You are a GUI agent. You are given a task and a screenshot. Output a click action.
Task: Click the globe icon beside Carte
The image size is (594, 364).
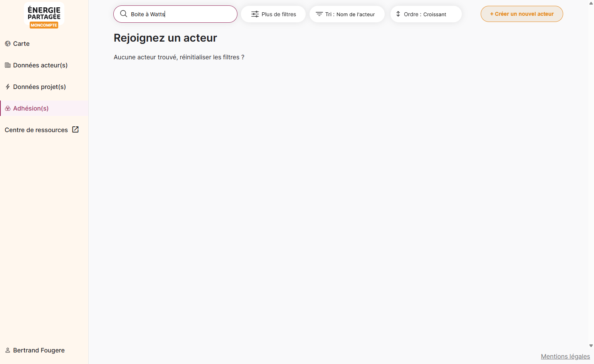pos(8,44)
